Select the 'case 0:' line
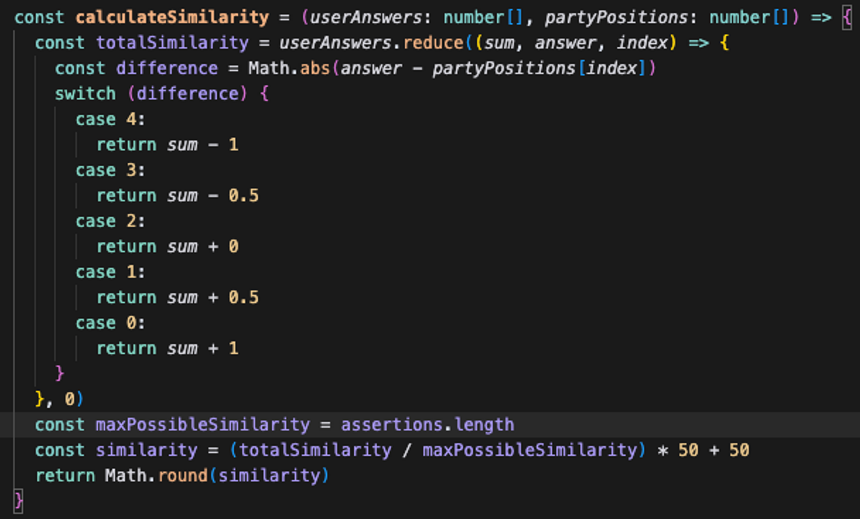The image size is (860, 519). click(110, 323)
